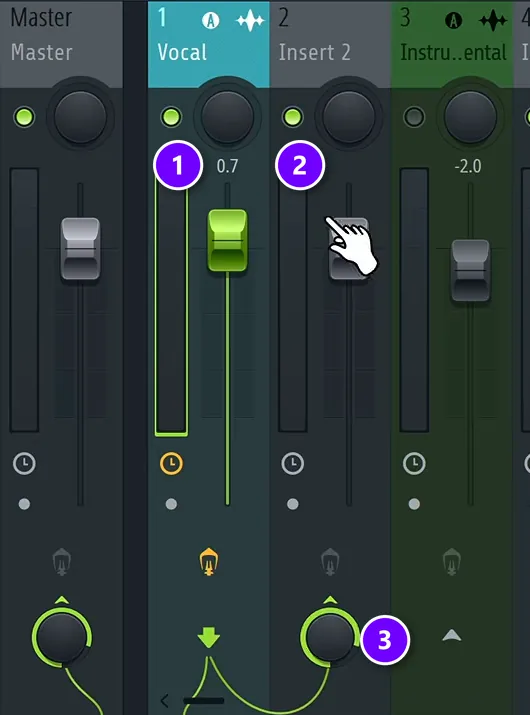
Task: Click the Instrumental track pan knob
Action: coord(470,117)
